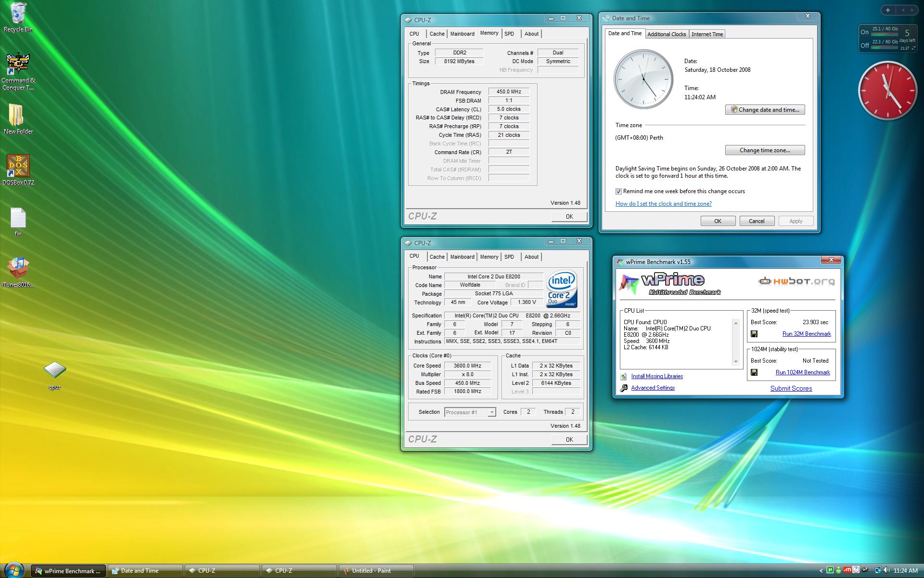Open Mainboard tab in upper CPU-Z
Image resolution: width=924 pixels, height=578 pixels.
tap(462, 34)
